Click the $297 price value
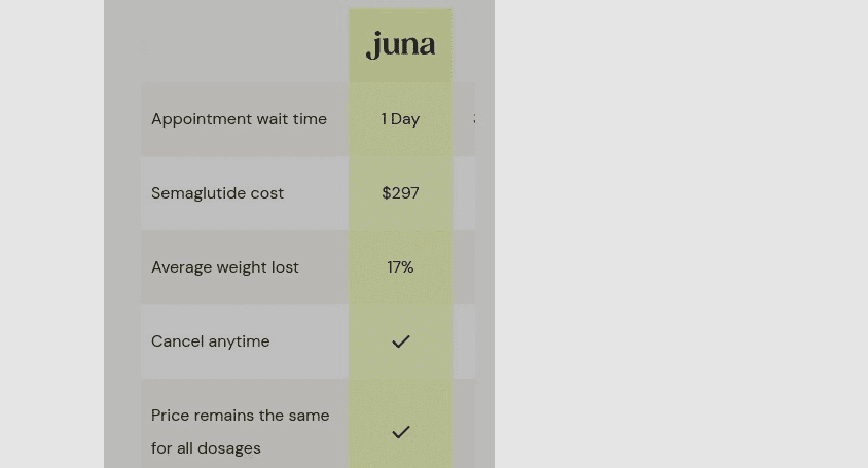This screenshot has height=468, width=868. click(x=400, y=193)
